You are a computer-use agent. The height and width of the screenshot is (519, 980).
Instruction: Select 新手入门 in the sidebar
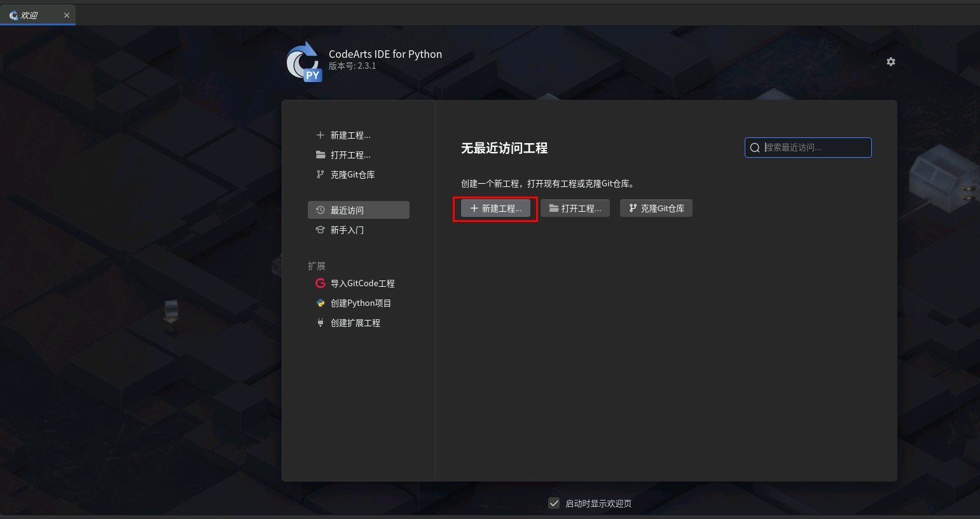coord(359,230)
